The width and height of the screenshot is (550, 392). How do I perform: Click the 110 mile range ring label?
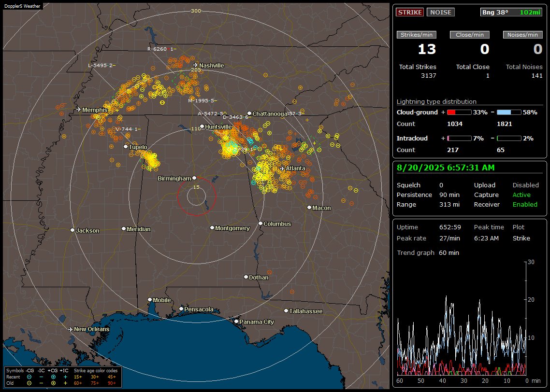coord(196,128)
